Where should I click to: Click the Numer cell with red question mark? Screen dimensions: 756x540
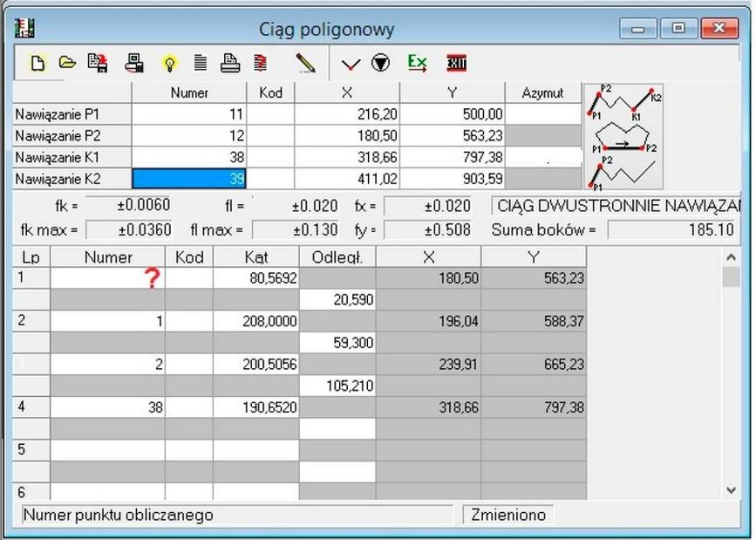click(107, 278)
